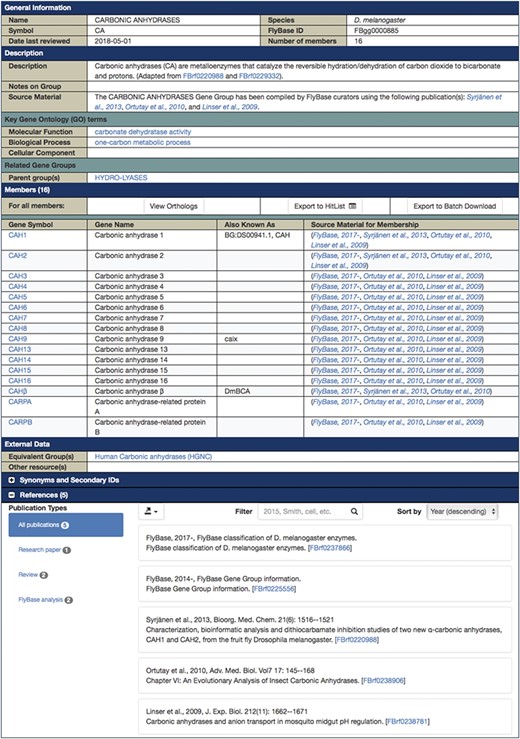
Task: Click the table icon in Export to HitList
Action: tap(352, 206)
